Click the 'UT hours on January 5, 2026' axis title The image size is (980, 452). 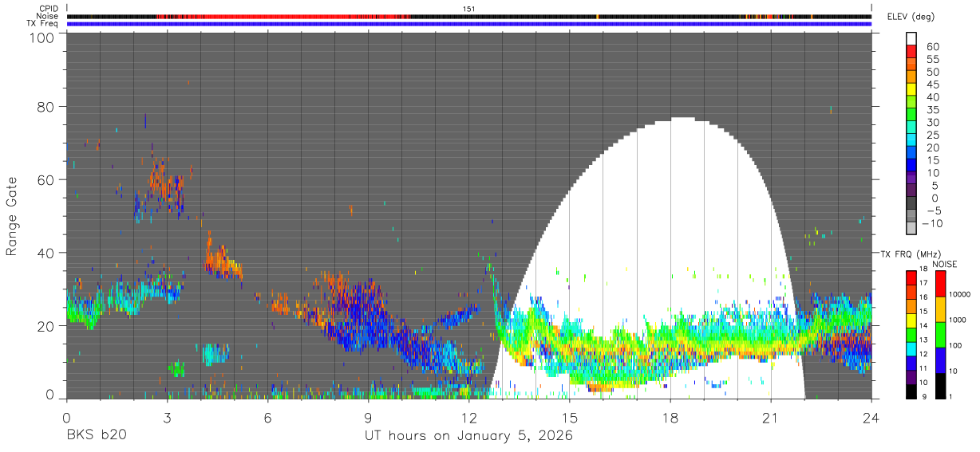468,436
